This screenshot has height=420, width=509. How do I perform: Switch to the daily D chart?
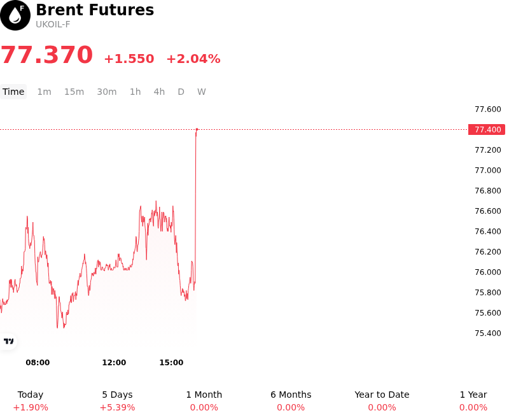[181, 92]
